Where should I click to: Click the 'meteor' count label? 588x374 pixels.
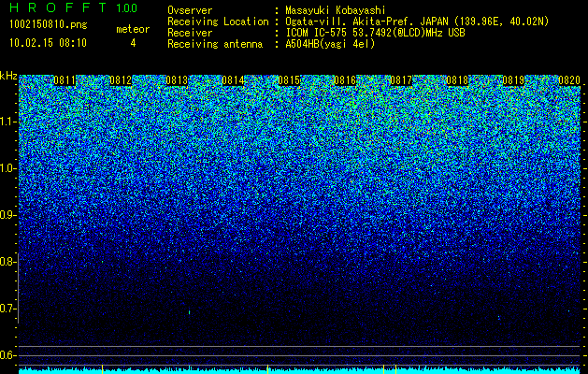point(133,29)
